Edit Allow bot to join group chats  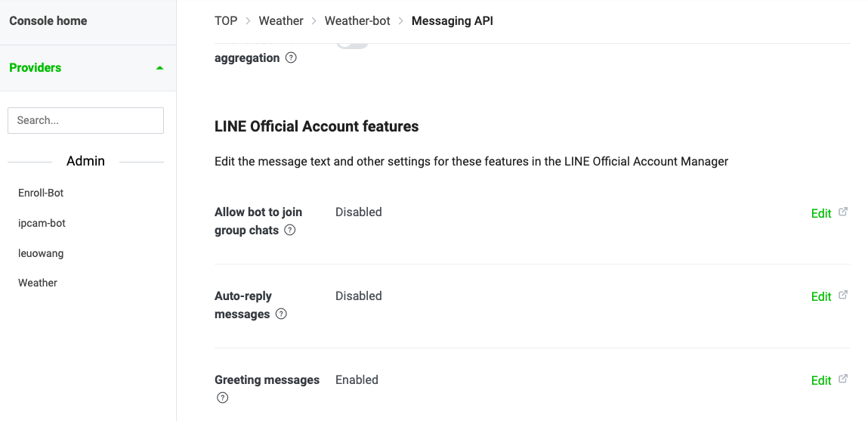[x=821, y=213]
